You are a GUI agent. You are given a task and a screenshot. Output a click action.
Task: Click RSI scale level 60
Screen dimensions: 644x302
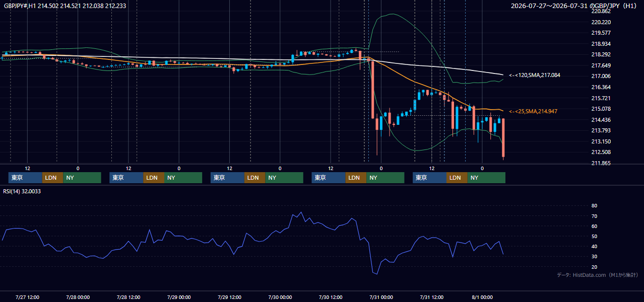[x=594, y=226]
